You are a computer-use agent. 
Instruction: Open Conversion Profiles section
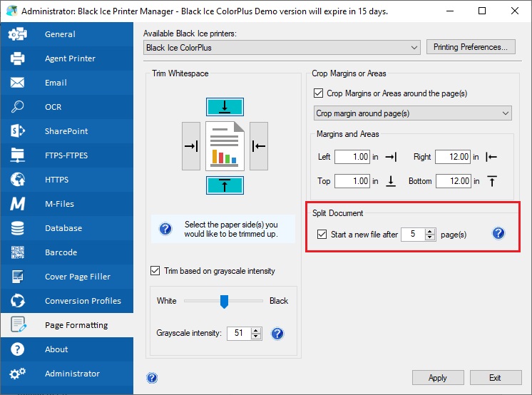67,301
